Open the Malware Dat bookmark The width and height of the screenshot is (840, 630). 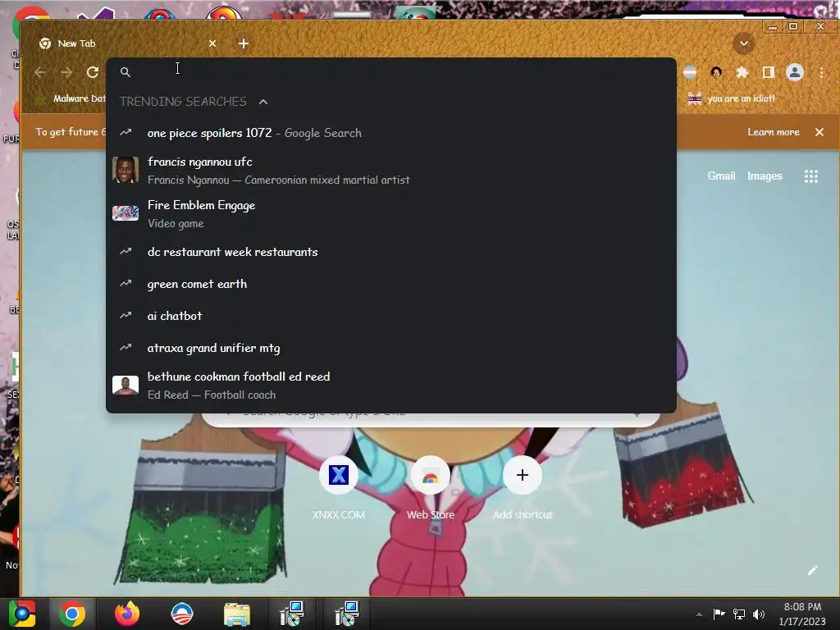70,98
